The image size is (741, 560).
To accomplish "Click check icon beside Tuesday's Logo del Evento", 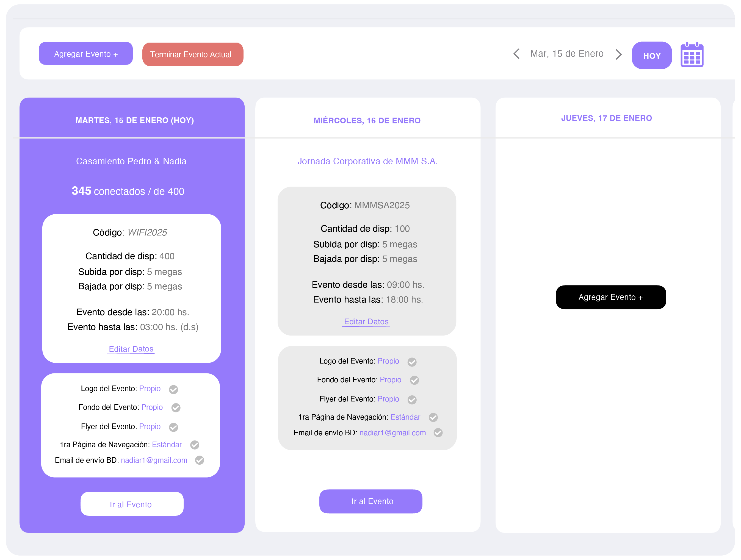I will tap(173, 389).
